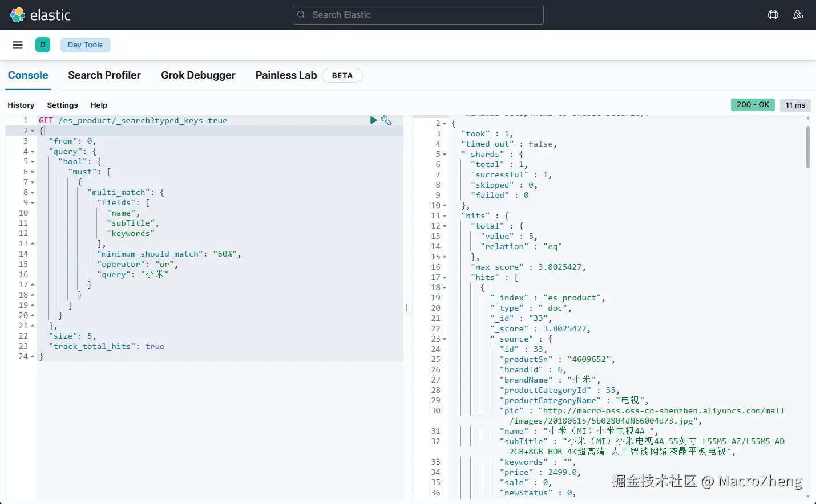Click the "size": 5 line
This screenshot has height=504, width=816.
point(72,336)
